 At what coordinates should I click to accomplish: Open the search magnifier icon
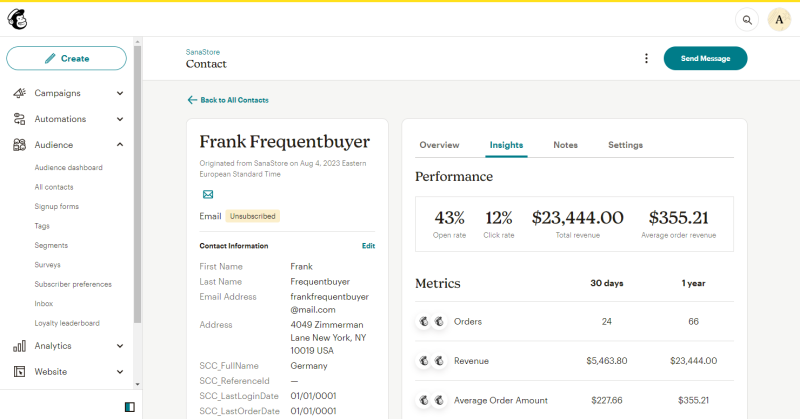tap(747, 20)
